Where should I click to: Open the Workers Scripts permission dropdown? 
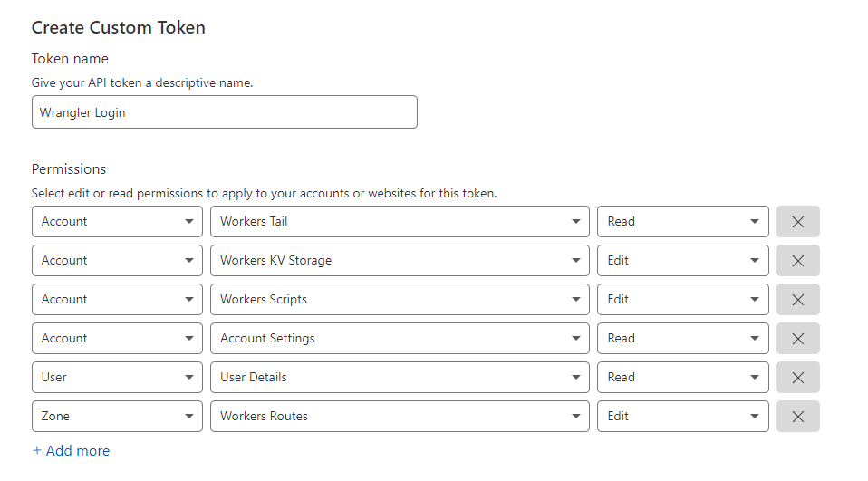coord(400,300)
